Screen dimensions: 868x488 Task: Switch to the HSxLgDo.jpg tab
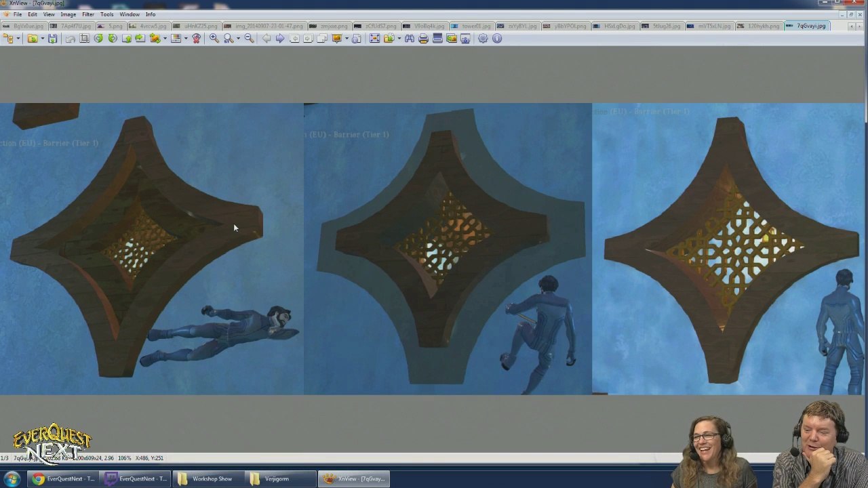coord(614,26)
